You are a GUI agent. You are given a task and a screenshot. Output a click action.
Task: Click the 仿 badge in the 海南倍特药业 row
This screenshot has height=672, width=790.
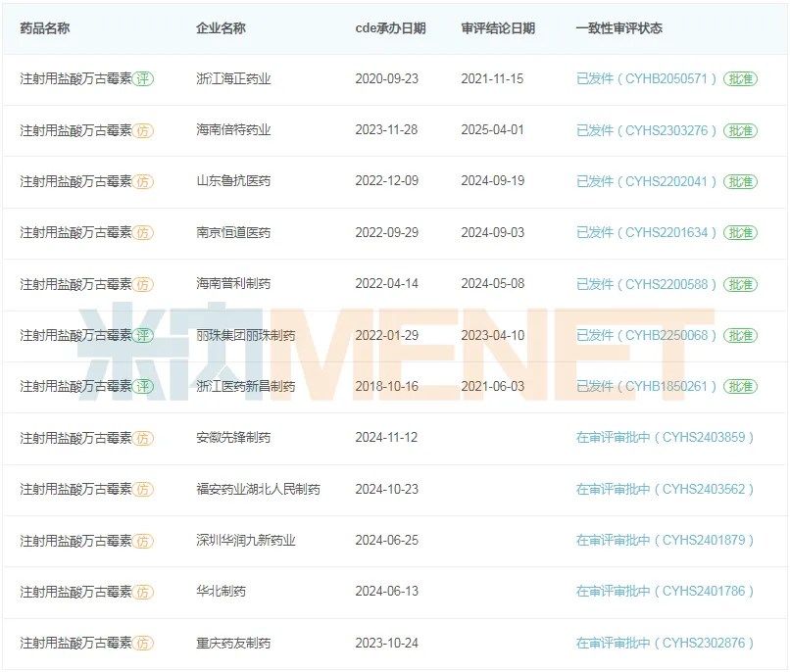143,130
